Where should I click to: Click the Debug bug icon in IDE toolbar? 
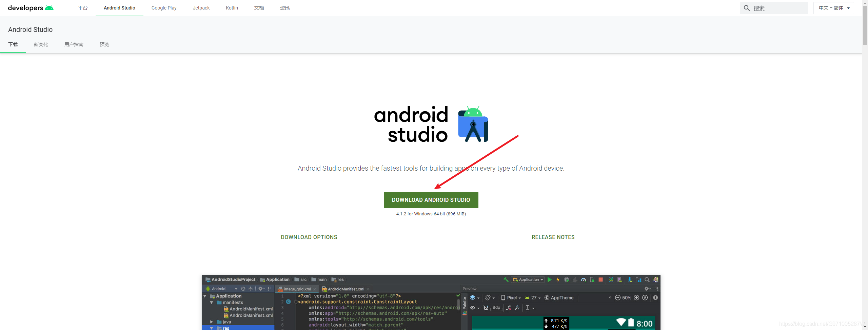(567, 279)
